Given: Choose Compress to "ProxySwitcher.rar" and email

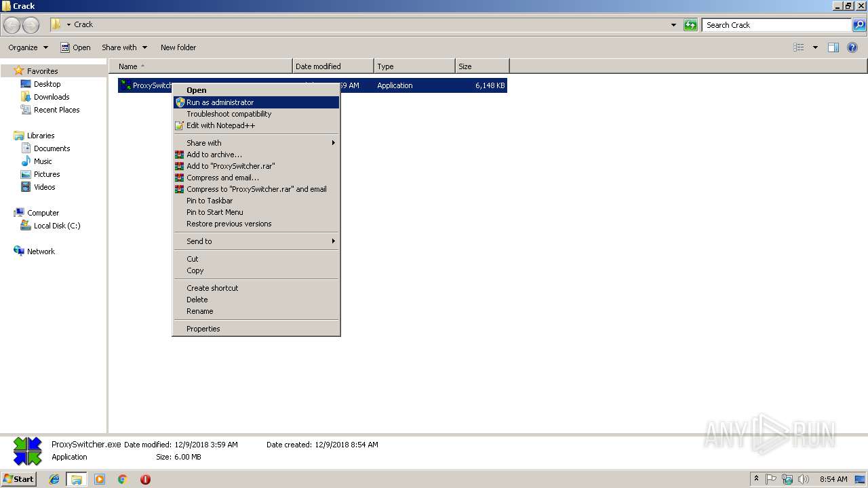Looking at the screenshot, I should pyautogui.click(x=256, y=189).
